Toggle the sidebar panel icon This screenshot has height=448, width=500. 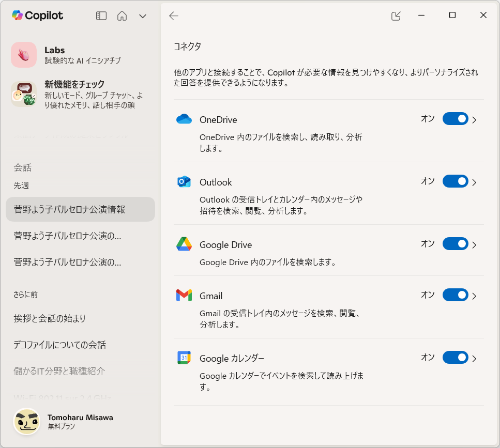101,16
